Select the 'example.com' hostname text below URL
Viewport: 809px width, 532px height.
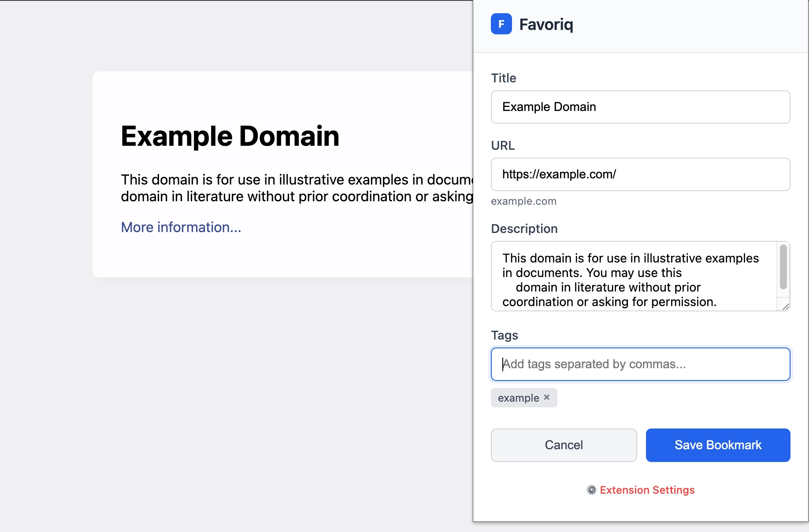tap(523, 201)
